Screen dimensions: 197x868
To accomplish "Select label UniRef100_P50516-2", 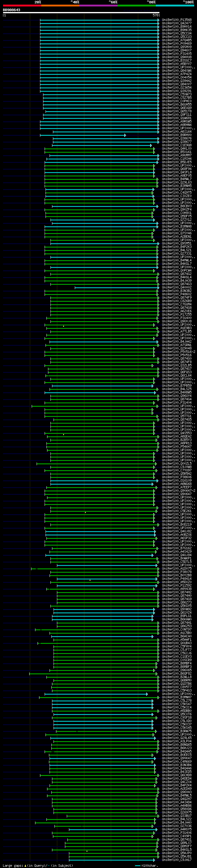I will point(179,352).
